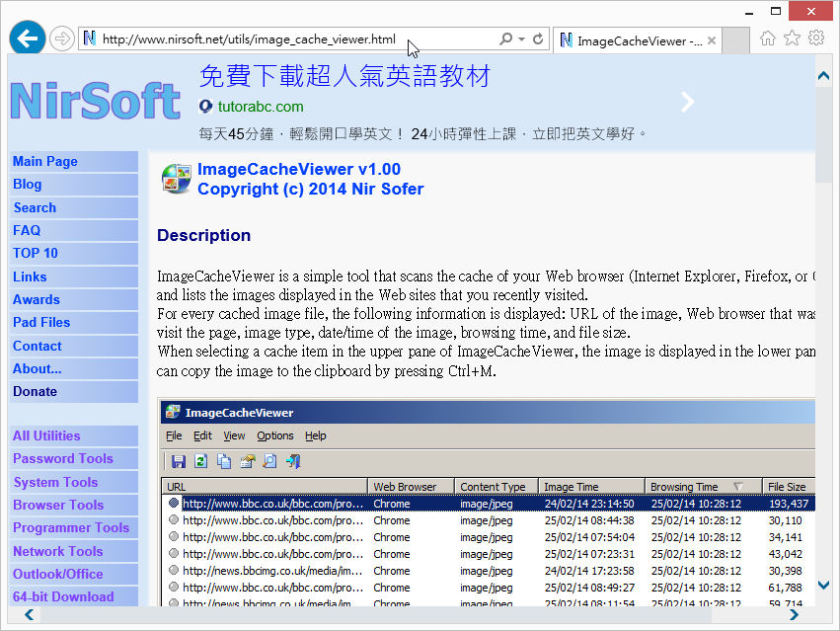Image resolution: width=840 pixels, height=631 pixels.
Task: Open a new blank tab
Action: coord(735,40)
